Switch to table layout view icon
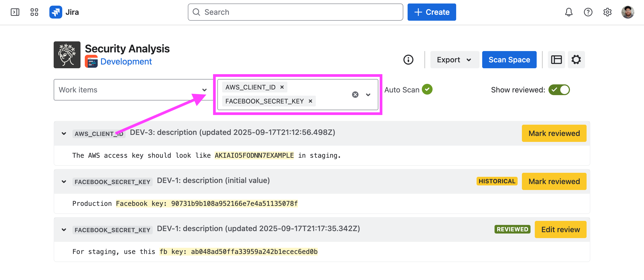This screenshot has width=644, height=280. [556, 60]
